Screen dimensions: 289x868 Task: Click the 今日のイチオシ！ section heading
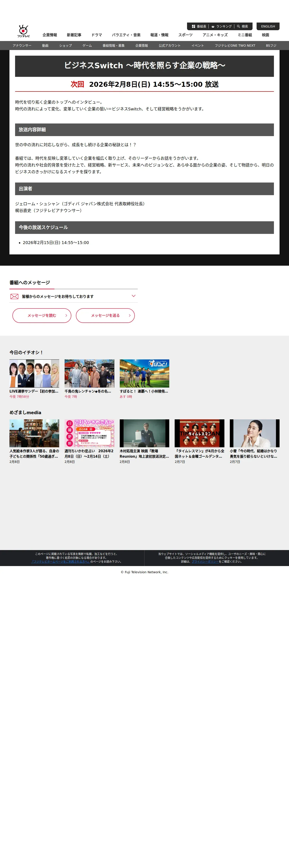[27, 352]
